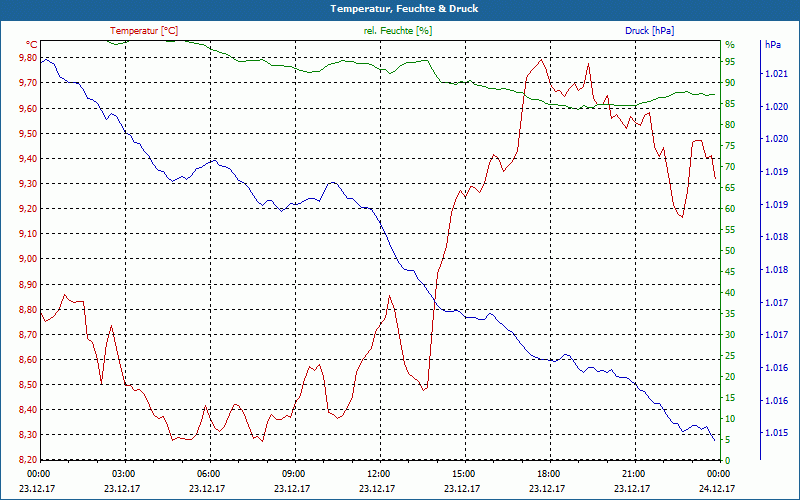This screenshot has height=500, width=800.
Task: Click the 8,80 temperature axis value
Action: coord(28,310)
